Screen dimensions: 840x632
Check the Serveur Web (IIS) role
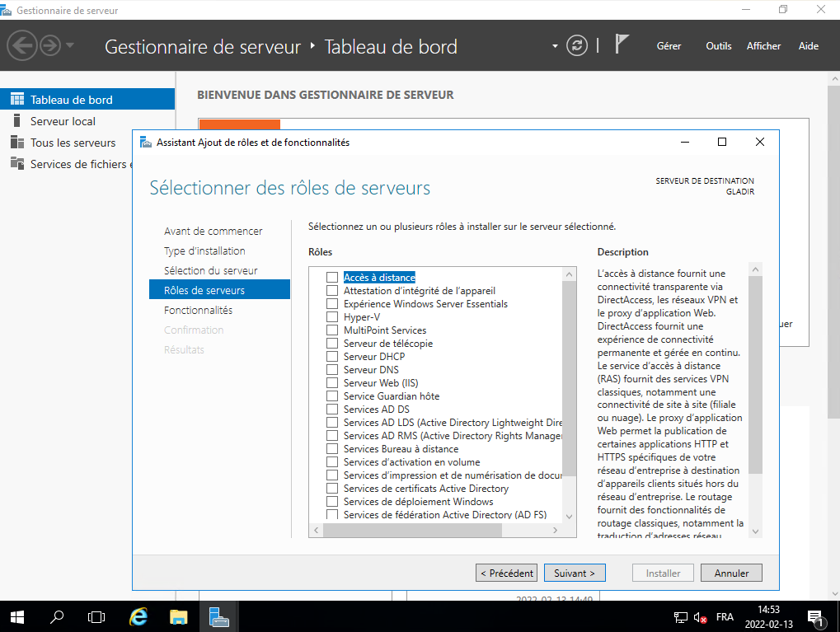click(x=332, y=383)
